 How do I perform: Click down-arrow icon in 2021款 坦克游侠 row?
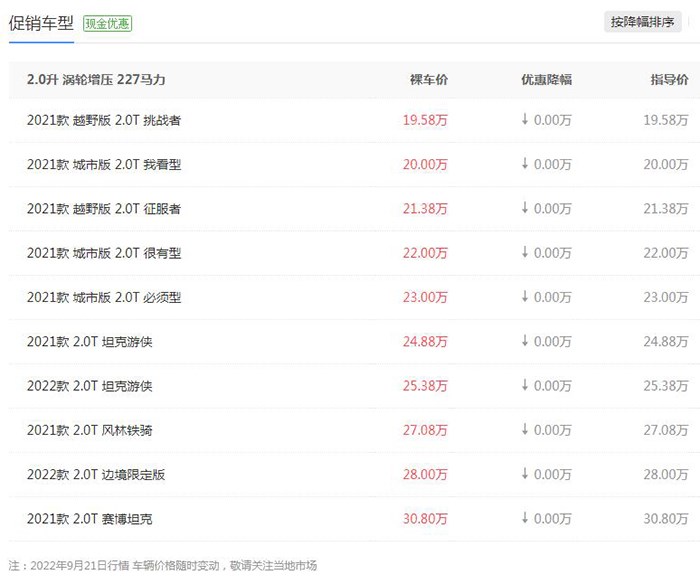click(525, 341)
